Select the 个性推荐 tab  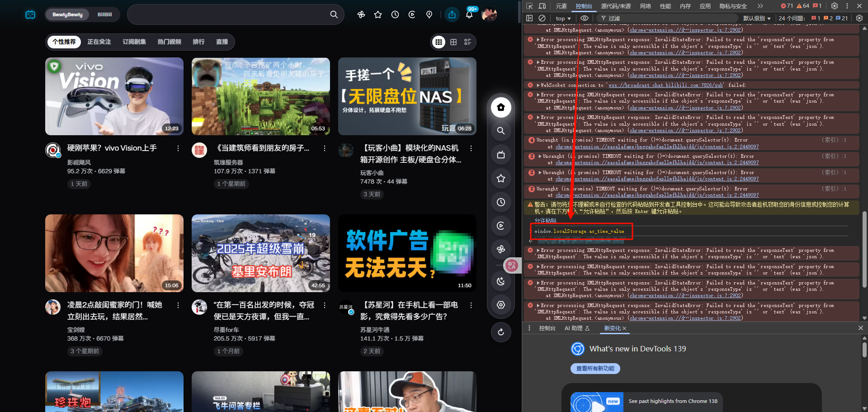click(x=64, y=42)
